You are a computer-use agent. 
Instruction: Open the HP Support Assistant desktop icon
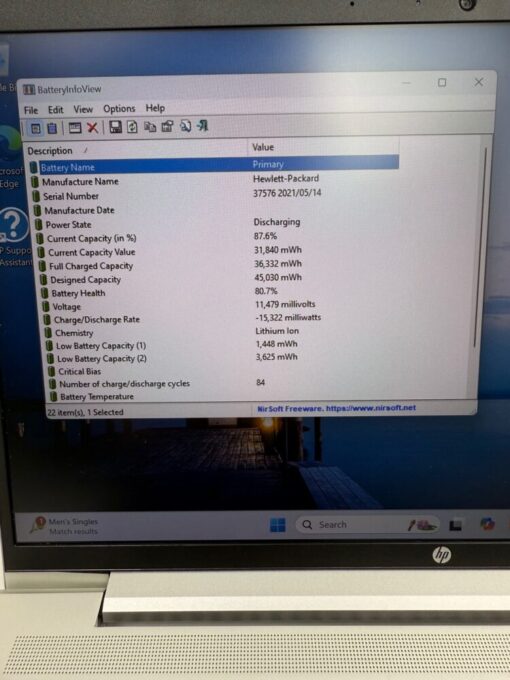click(x=16, y=238)
